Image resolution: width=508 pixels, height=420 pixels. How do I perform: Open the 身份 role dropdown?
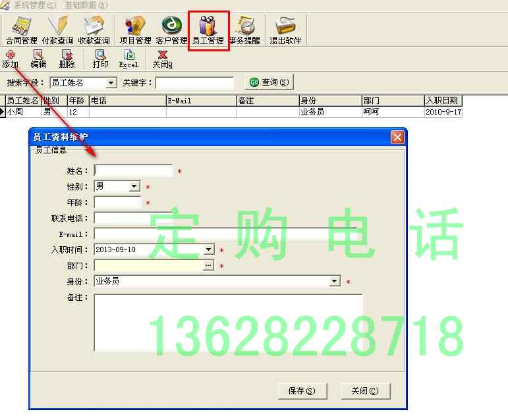(x=335, y=282)
